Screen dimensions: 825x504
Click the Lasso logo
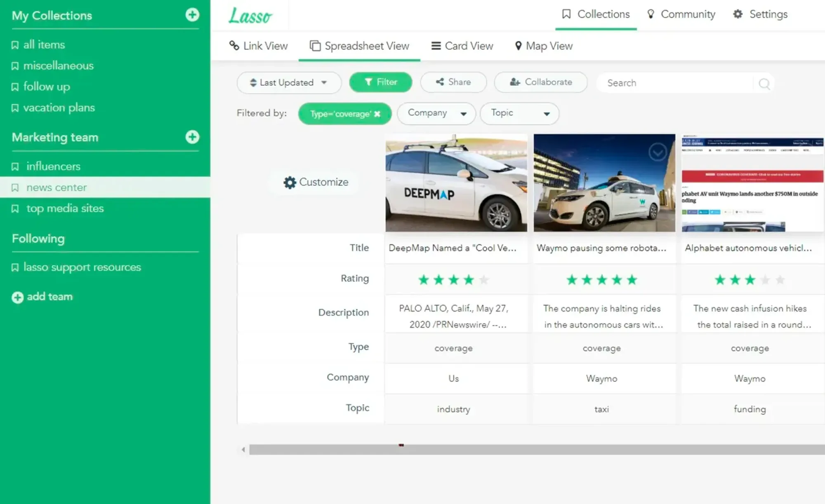click(x=250, y=16)
